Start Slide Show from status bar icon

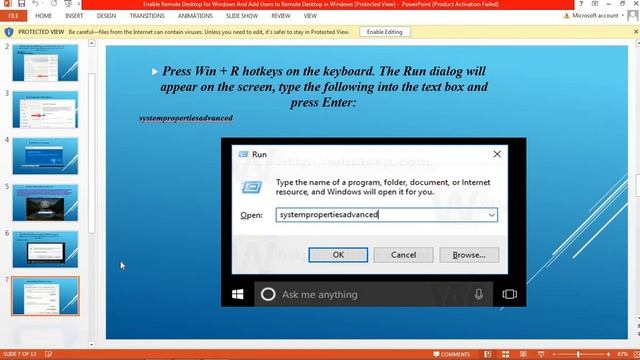pyautogui.click(x=541, y=354)
